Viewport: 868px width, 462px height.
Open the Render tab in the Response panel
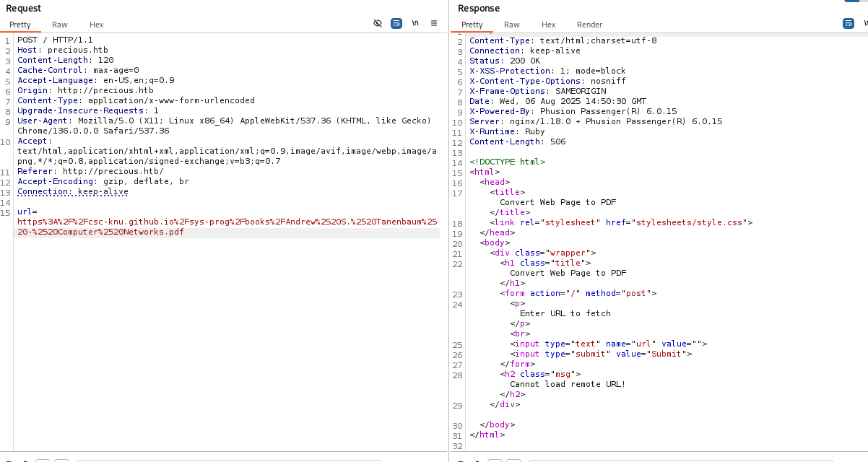589,25
